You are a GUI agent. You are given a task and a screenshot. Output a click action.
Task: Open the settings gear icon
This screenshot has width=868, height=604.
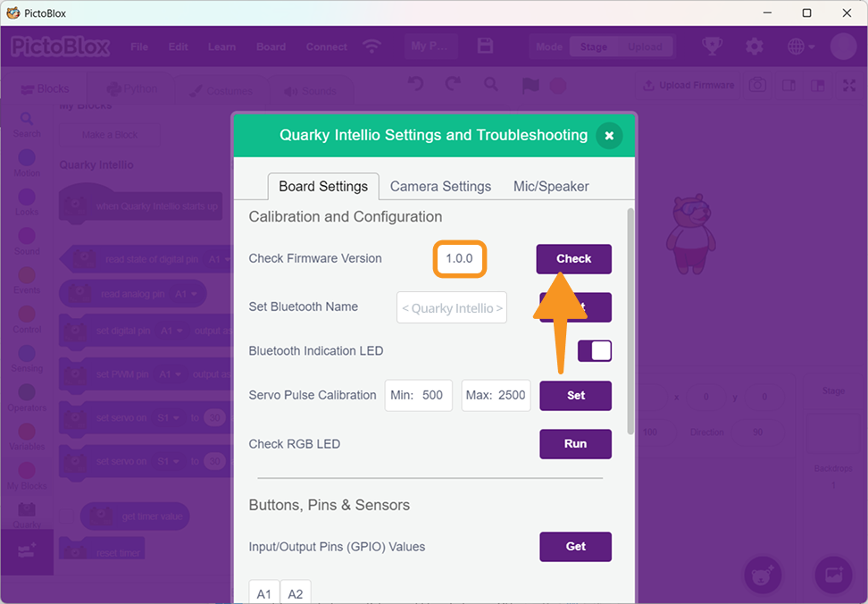coord(755,46)
